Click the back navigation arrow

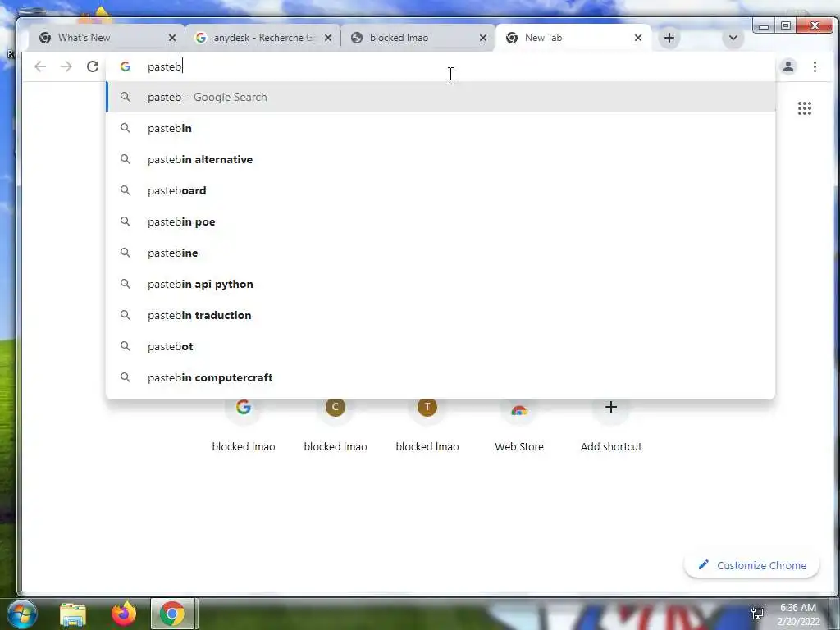pyautogui.click(x=40, y=66)
